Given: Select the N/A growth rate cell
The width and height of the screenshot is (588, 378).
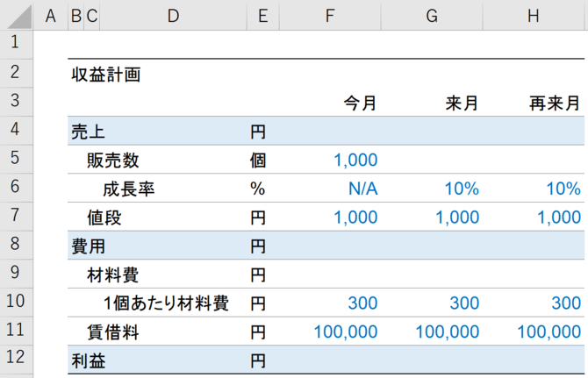Looking at the screenshot, I should coord(363,189).
